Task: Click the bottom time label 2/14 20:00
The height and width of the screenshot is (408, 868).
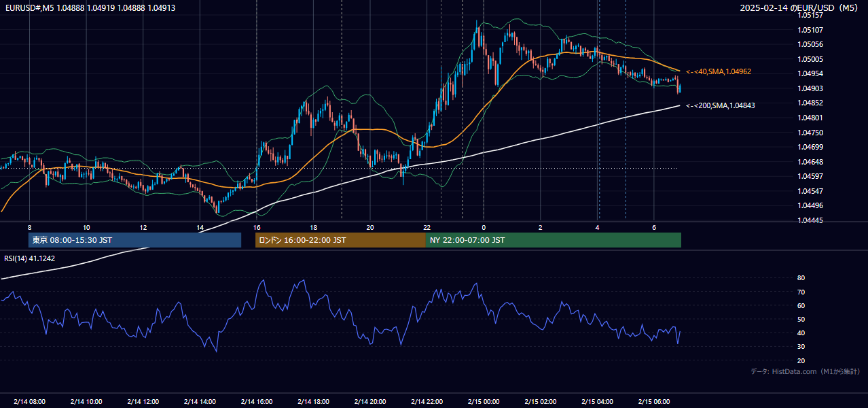Action: click(370, 401)
